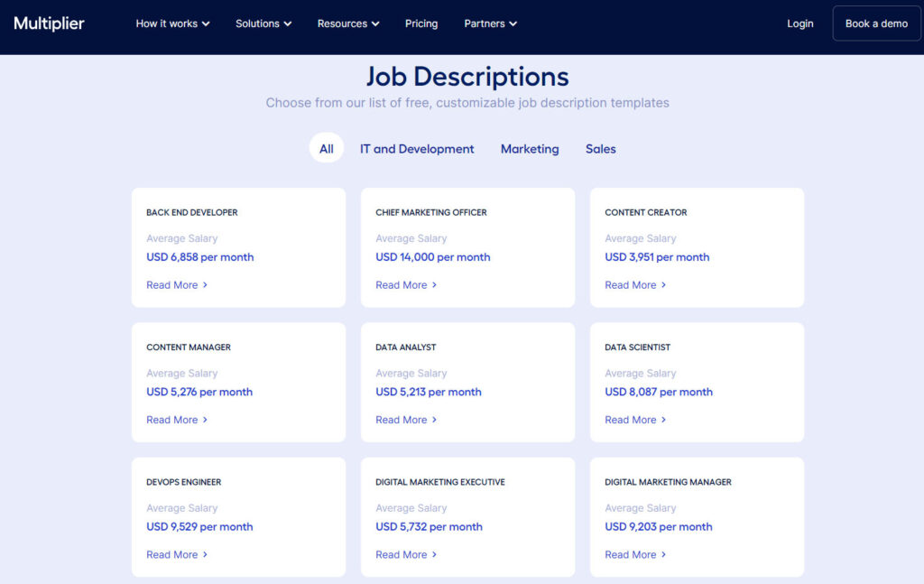
Task: Open the DevOps Engineer job template
Action: (171, 554)
